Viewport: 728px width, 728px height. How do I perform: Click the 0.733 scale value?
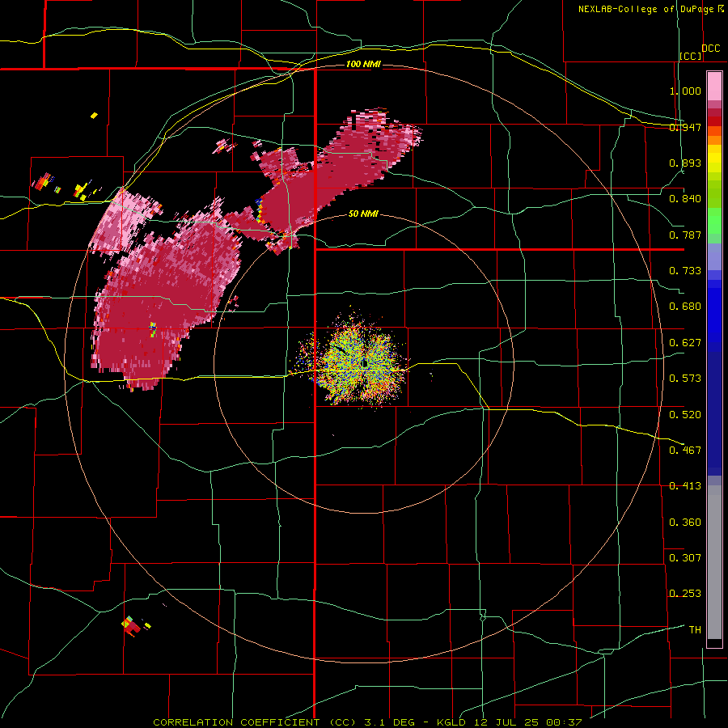coord(685,271)
